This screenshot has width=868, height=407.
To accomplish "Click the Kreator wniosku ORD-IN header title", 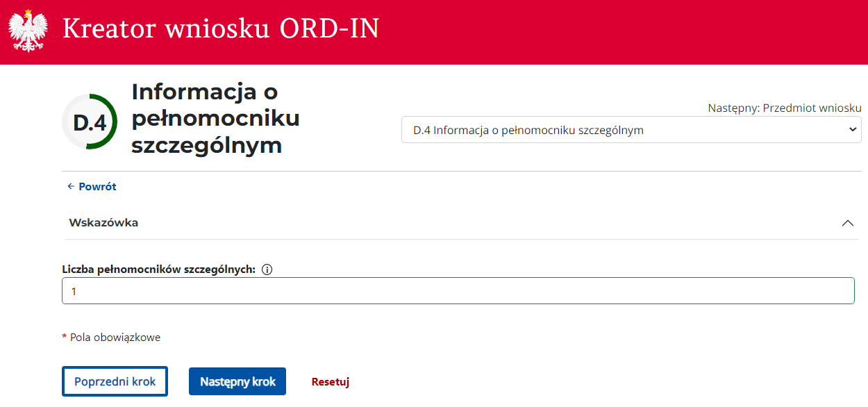I will 221,29.
